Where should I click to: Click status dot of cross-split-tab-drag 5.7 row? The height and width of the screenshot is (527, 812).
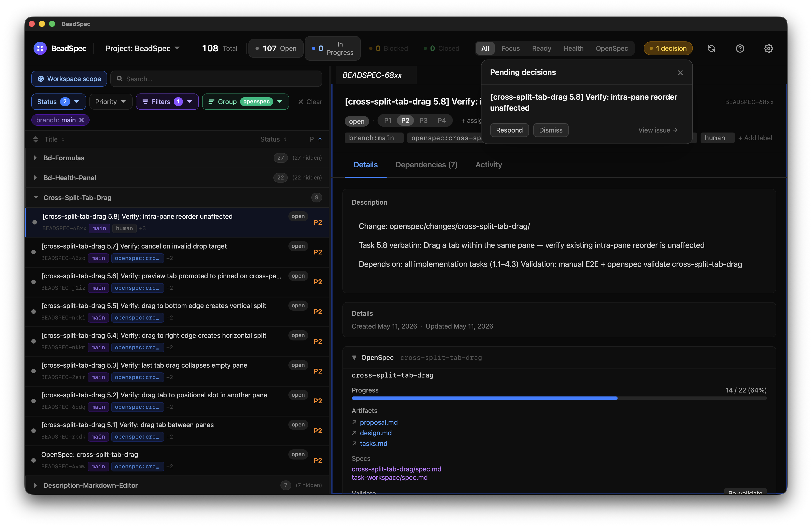click(x=34, y=252)
